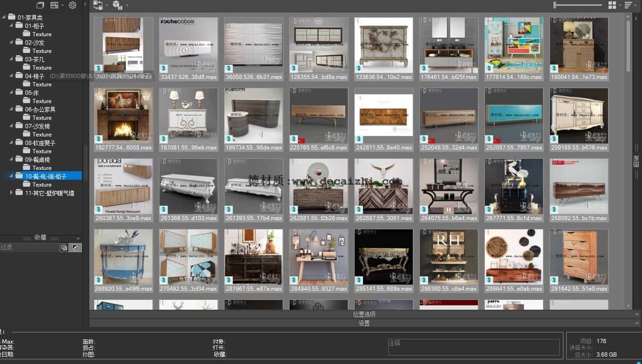Collapse the 02-沙发 folder node

tap(12, 42)
